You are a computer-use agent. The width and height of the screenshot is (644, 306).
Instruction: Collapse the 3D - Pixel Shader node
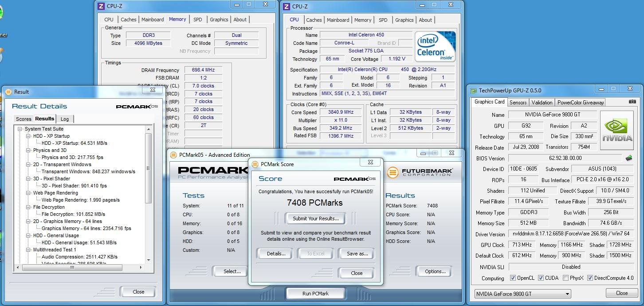coord(28,179)
